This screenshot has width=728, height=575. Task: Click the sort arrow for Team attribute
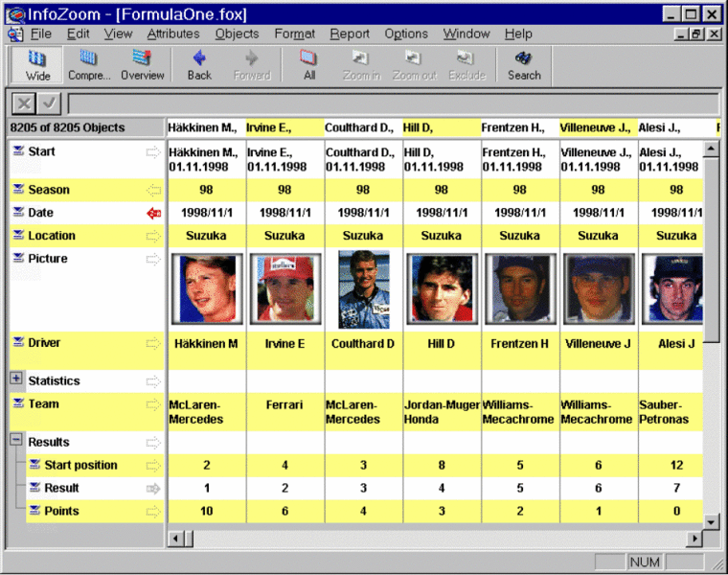153,404
